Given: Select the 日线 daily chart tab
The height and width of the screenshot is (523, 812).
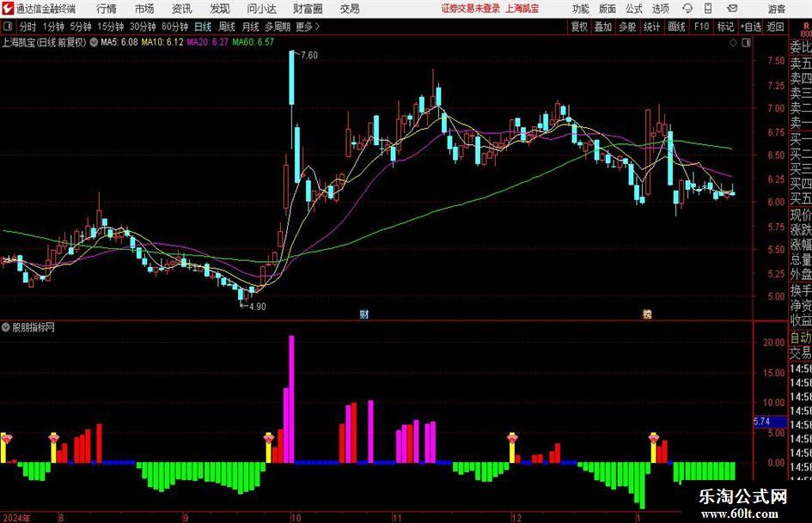Looking at the screenshot, I should [x=203, y=27].
